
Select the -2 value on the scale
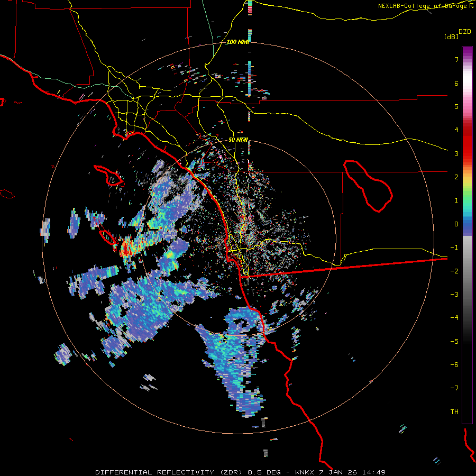[454, 271]
